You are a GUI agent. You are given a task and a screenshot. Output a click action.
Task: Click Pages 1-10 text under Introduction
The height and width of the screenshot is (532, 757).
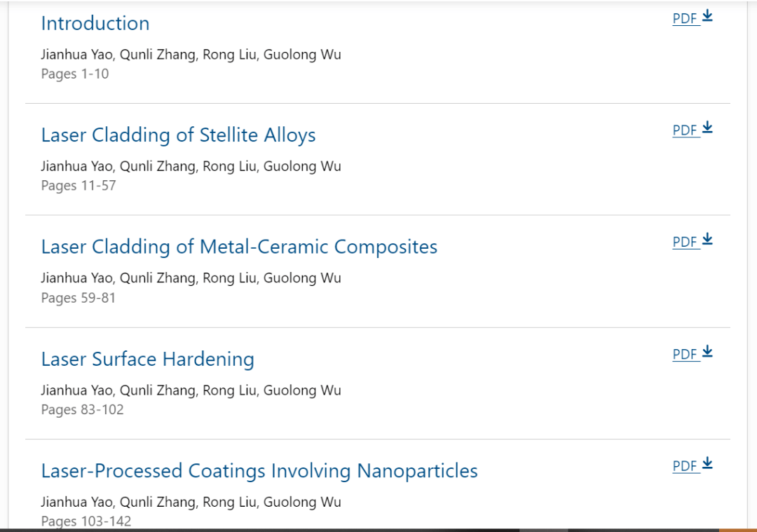75,74
